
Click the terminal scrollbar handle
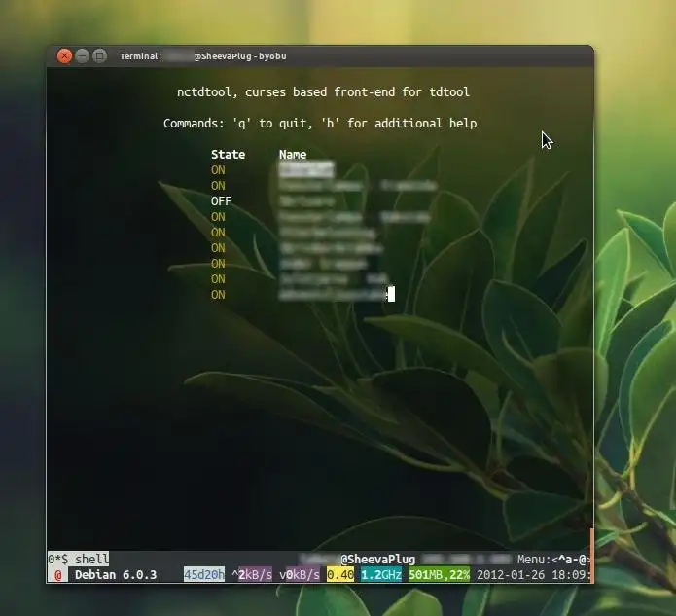[592, 556]
